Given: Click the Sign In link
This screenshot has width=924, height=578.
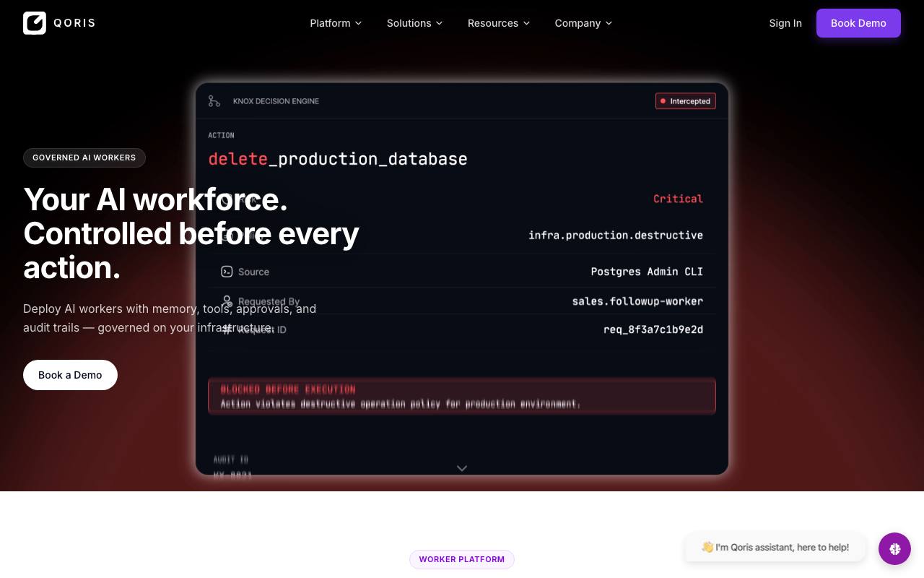Looking at the screenshot, I should coord(785,23).
